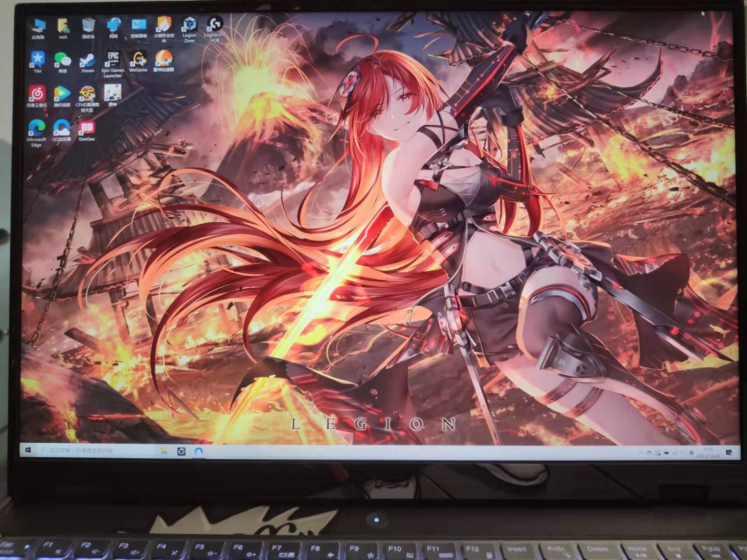Launch the CFHD高清竞技大区 game shortcut
This screenshot has height=560, width=747.
[x=87, y=99]
